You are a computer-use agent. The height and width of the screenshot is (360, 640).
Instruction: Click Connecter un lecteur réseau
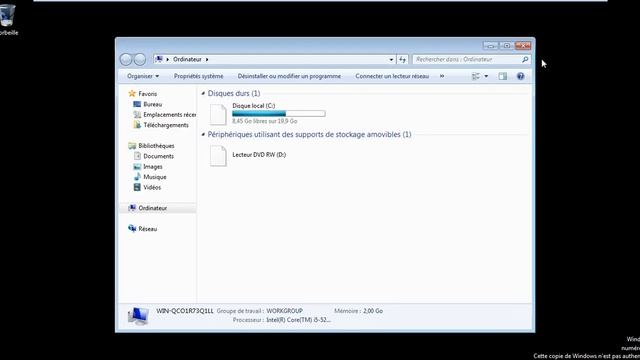point(392,76)
